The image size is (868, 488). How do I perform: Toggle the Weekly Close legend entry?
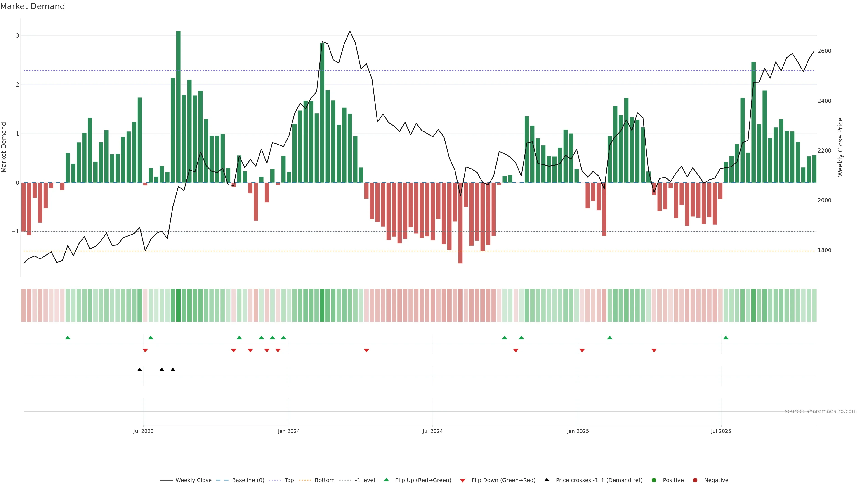tap(193, 480)
